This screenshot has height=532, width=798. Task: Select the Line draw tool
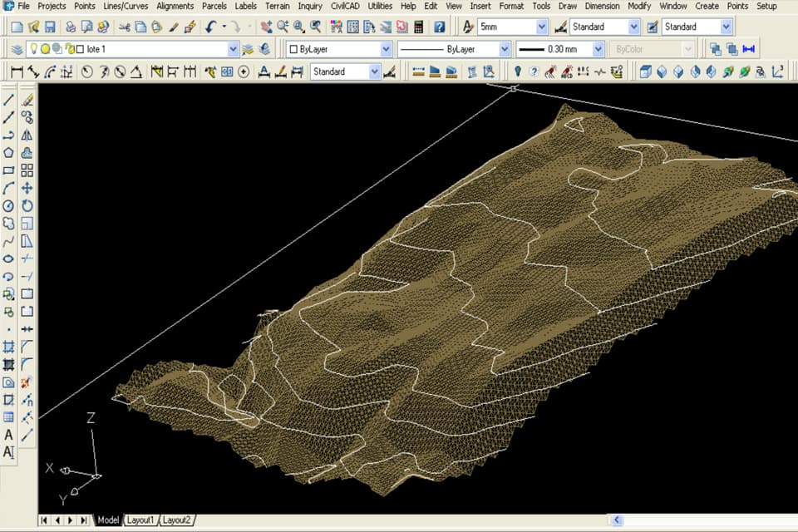click(9, 100)
